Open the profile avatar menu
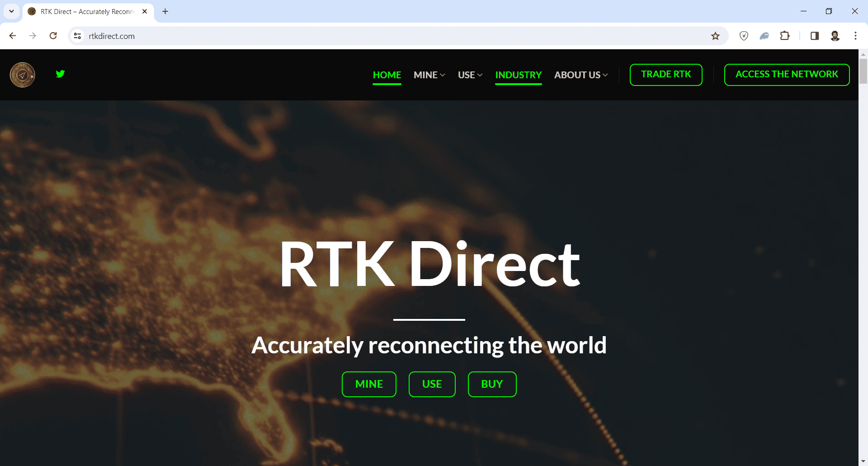Screen dimensions: 868x466 tap(835, 36)
